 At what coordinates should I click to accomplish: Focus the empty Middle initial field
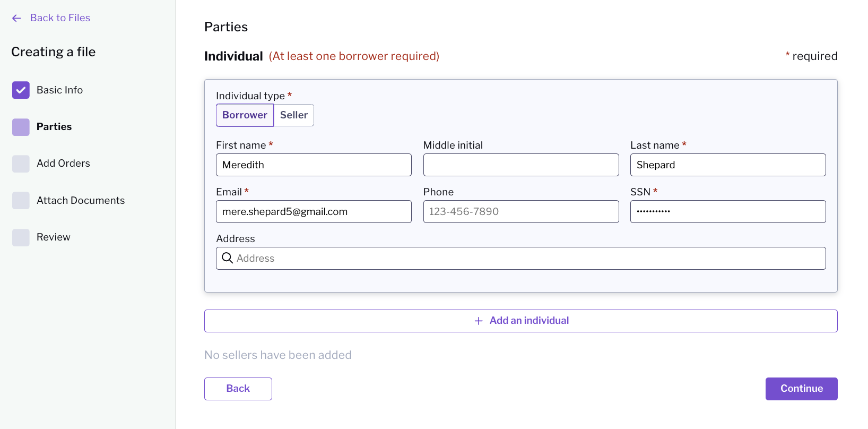(x=521, y=165)
